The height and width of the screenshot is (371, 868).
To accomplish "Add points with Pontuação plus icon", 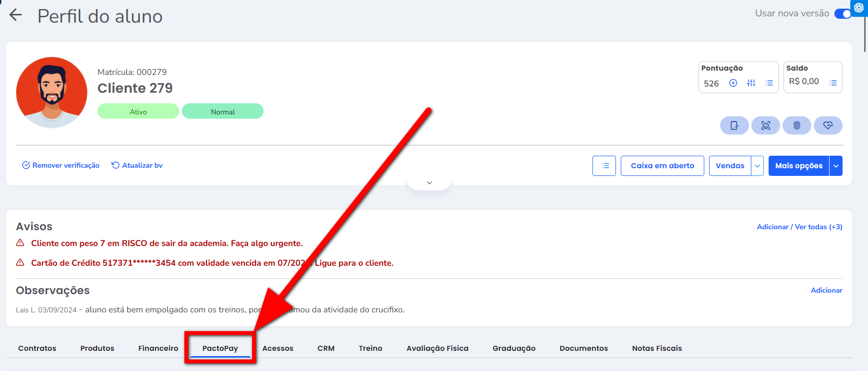I will pos(733,83).
